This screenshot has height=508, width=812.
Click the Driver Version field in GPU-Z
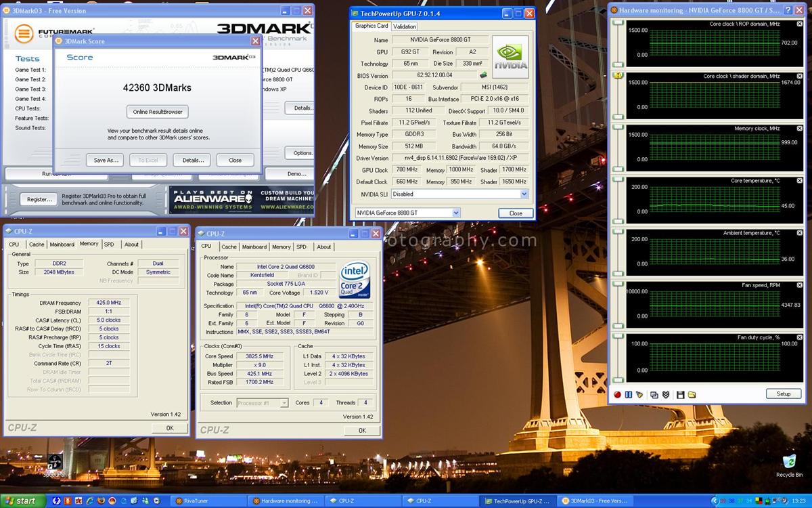tap(459, 158)
